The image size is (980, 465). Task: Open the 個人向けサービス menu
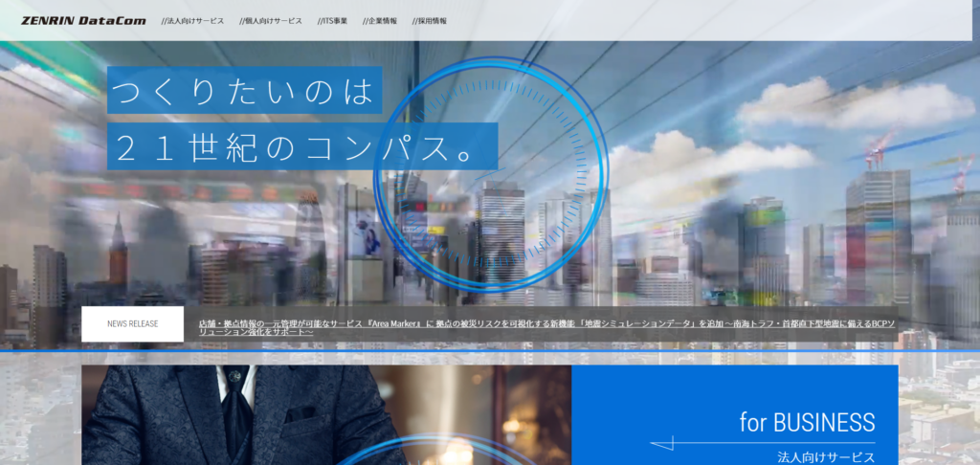pos(271,21)
